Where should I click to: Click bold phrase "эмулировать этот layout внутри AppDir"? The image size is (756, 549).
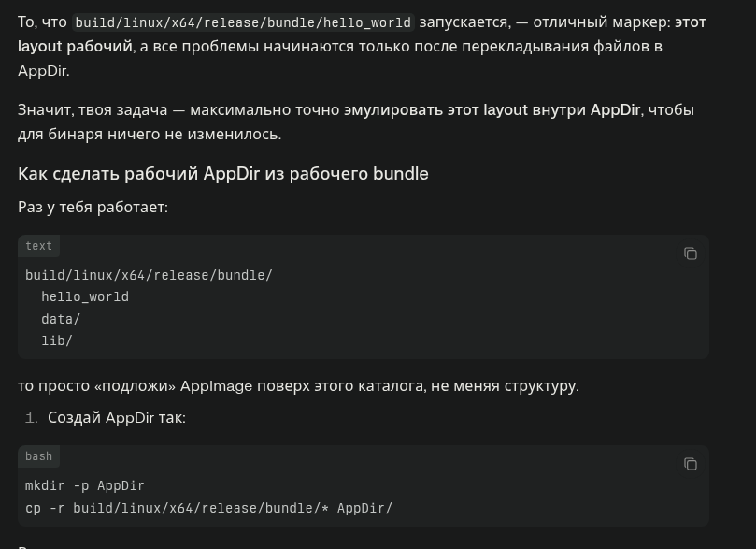[492, 109]
